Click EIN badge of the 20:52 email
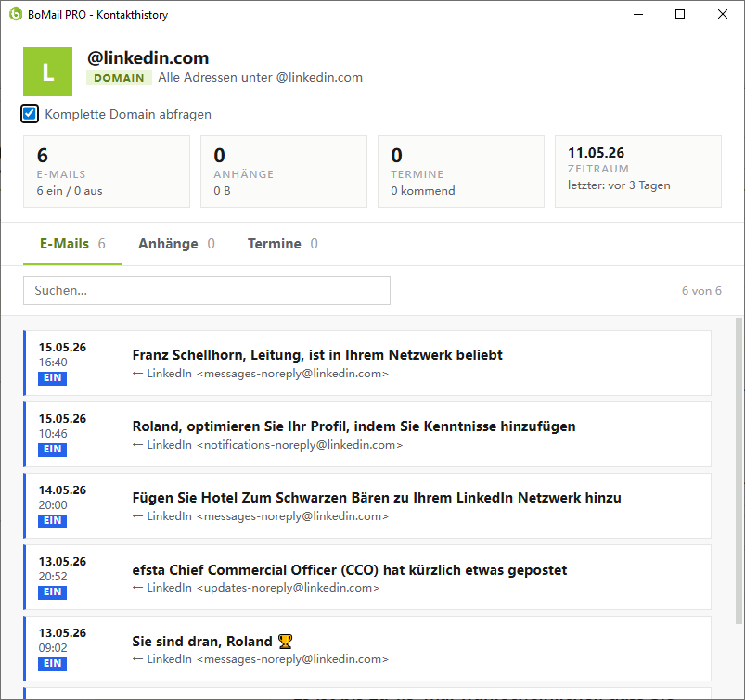Image resolution: width=745 pixels, height=700 pixels. click(x=52, y=592)
